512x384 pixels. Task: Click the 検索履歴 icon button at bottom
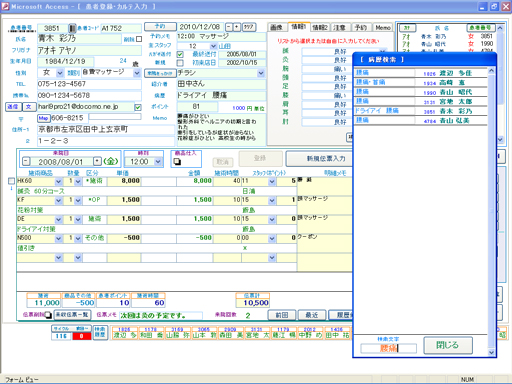tap(100, 332)
